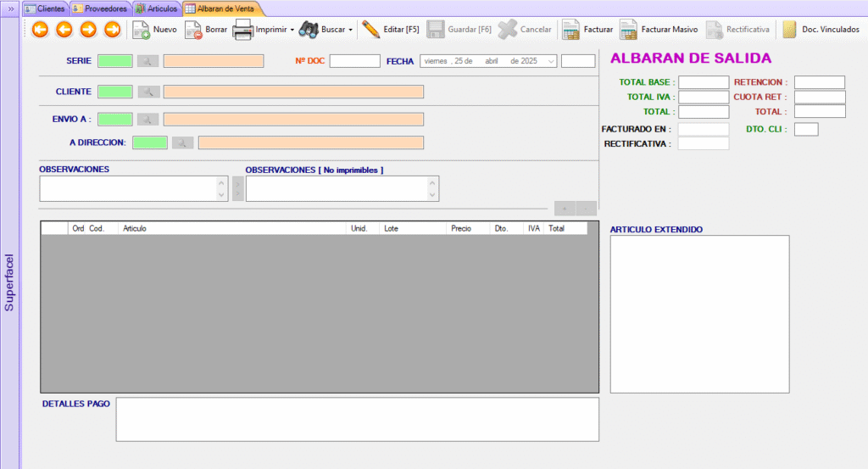This screenshot has height=469, width=868.
Task: Click the binoculars Buscar button
Action: (x=321, y=30)
